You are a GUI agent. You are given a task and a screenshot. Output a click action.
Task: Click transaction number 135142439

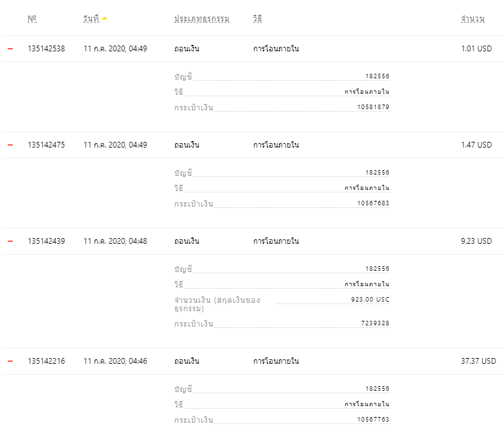coord(46,241)
